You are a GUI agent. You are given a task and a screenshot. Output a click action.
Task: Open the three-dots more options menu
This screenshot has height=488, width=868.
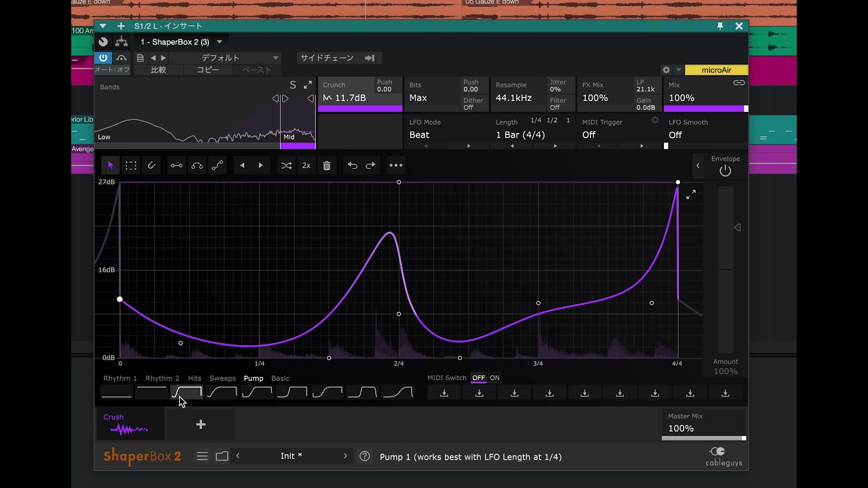(396, 165)
